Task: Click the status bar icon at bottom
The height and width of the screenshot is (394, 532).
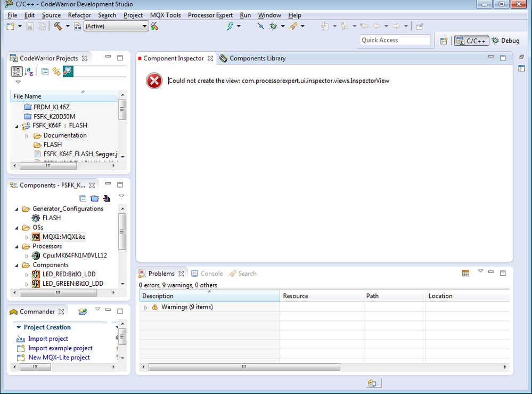Action: point(372,383)
